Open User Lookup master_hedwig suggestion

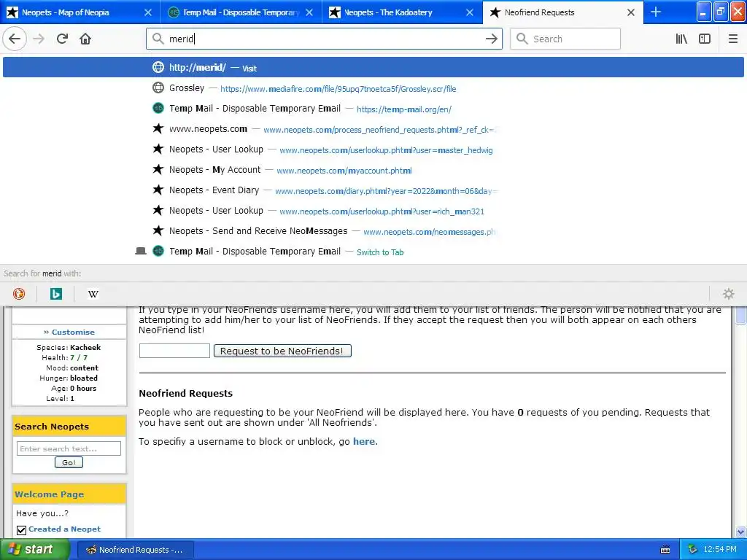point(373,149)
